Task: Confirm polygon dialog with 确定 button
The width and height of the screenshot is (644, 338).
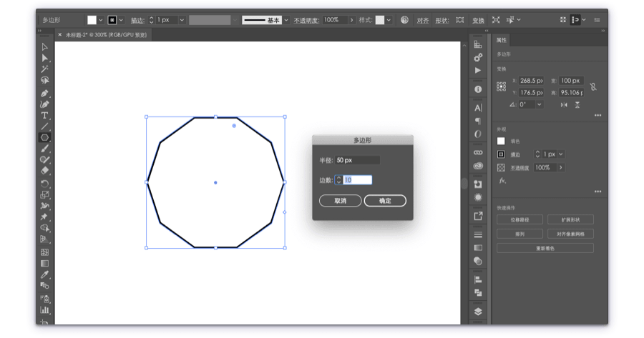Action: click(x=385, y=201)
